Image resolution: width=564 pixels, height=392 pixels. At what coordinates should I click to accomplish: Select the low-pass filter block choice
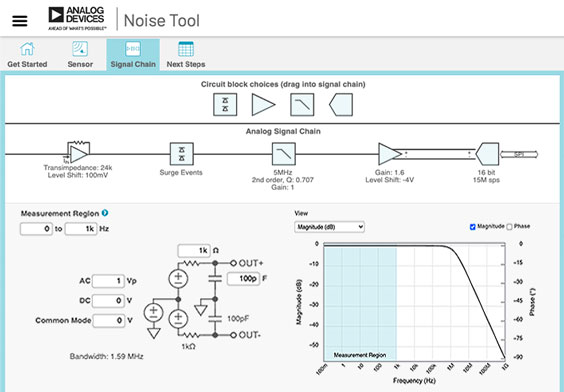coord(302,105)
